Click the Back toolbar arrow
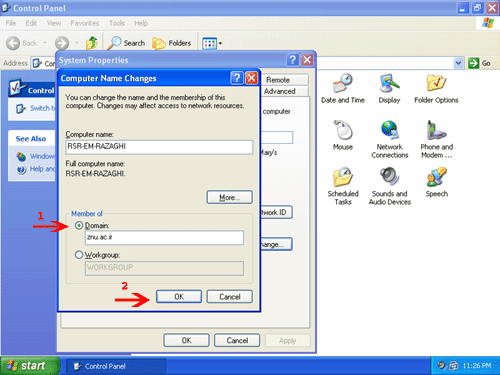The image size is (500, 375). click(13, 43)
